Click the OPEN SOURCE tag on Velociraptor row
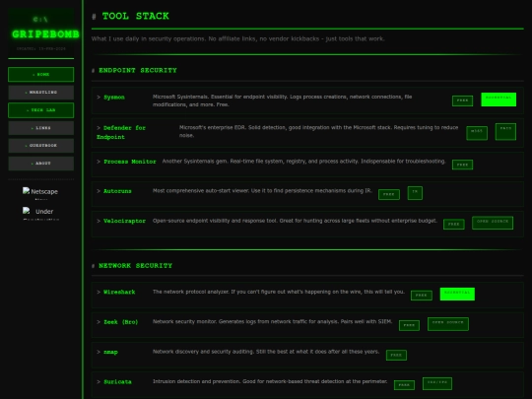The height and width of the screenshot is (399, 532). (x=493, y=223)
